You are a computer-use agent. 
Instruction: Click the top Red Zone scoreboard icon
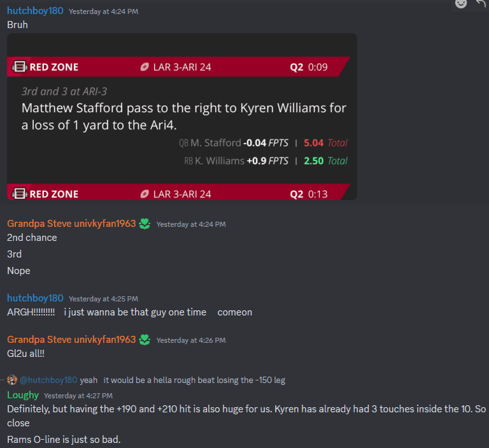click(19, 67)
